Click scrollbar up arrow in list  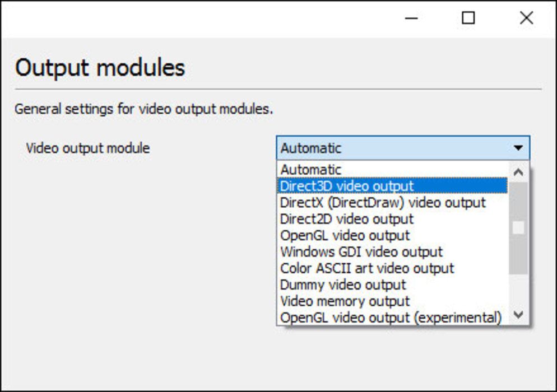click(519, 172)
